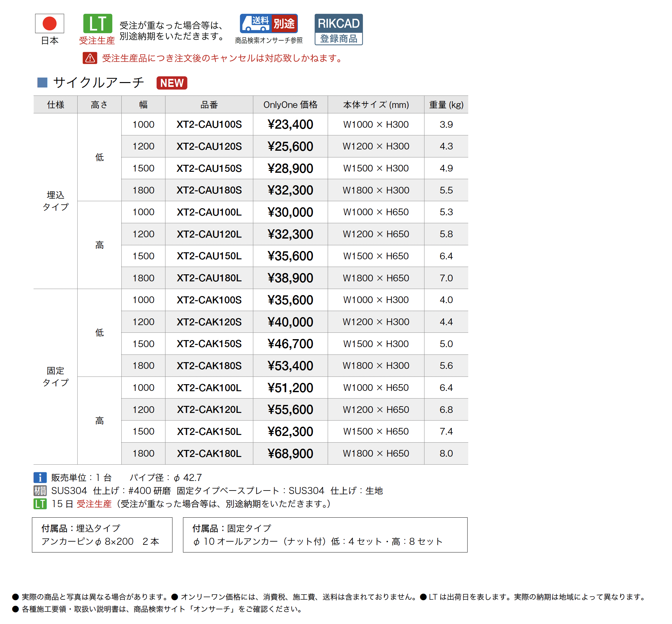Click the 固定タイプ specification cell
This screenshot has height=624, width=672.
[x=55, y=377]
